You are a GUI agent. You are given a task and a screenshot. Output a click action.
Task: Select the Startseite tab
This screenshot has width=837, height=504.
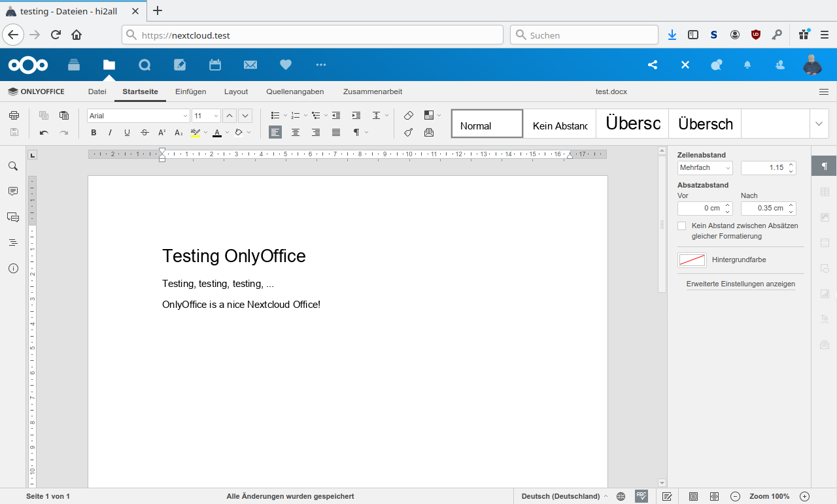pos(140,92)
